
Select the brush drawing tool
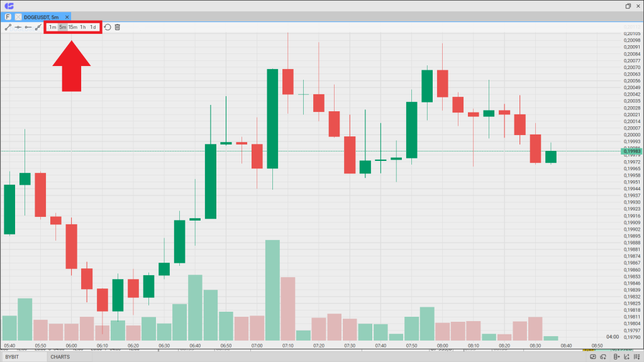coord(38,28)
